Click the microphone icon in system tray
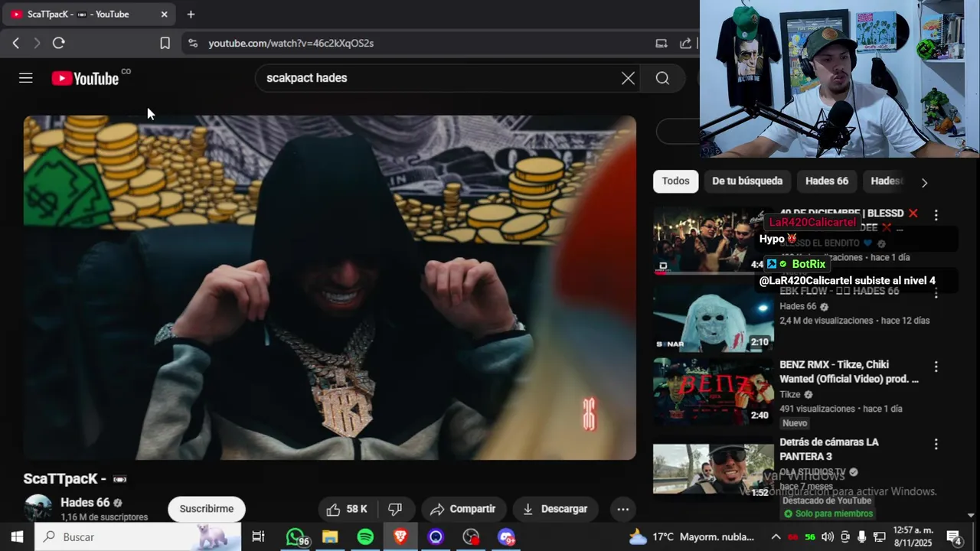 (862, 537)
